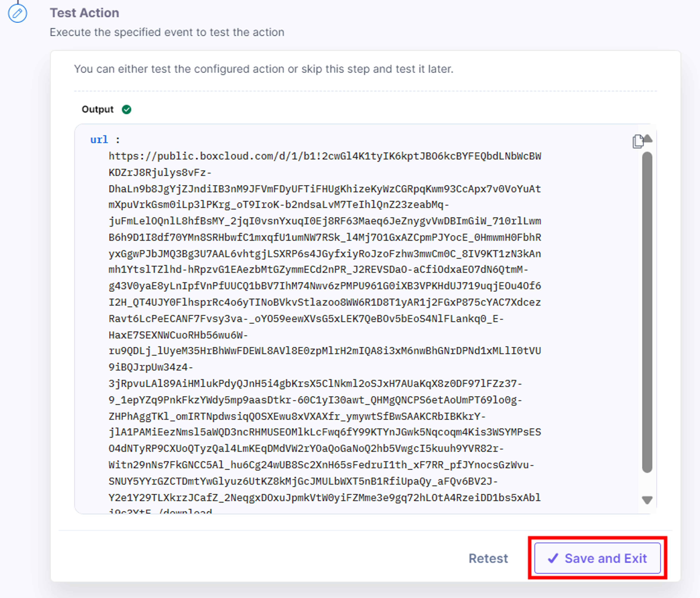The image size is (700, 598).
Task: Click the 'You can either test' instruction text
Action: tap(264, 69)
